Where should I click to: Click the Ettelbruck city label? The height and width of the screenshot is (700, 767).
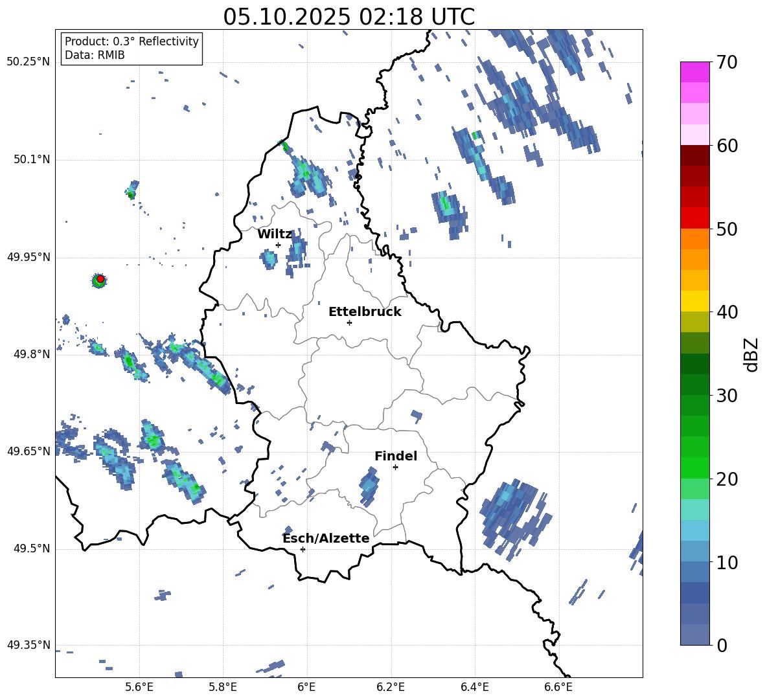click(x=365, y=312)
